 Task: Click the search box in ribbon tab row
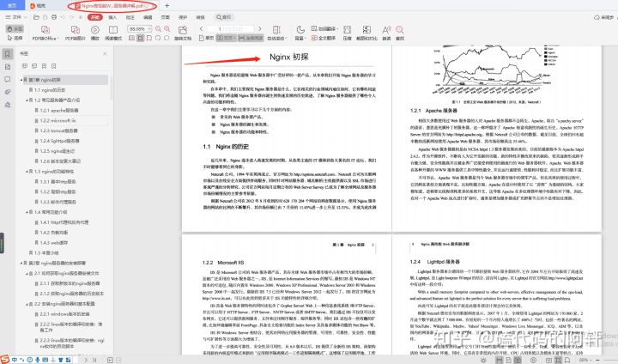(224, 17)
